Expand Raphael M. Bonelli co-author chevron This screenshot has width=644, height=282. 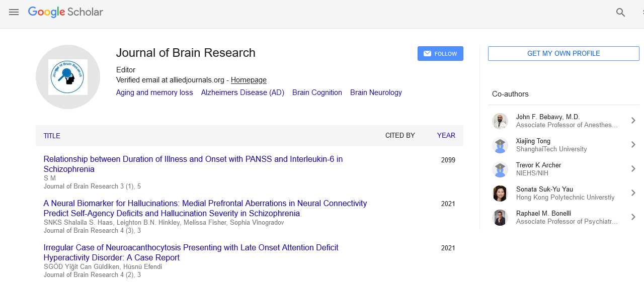point(633,217)
